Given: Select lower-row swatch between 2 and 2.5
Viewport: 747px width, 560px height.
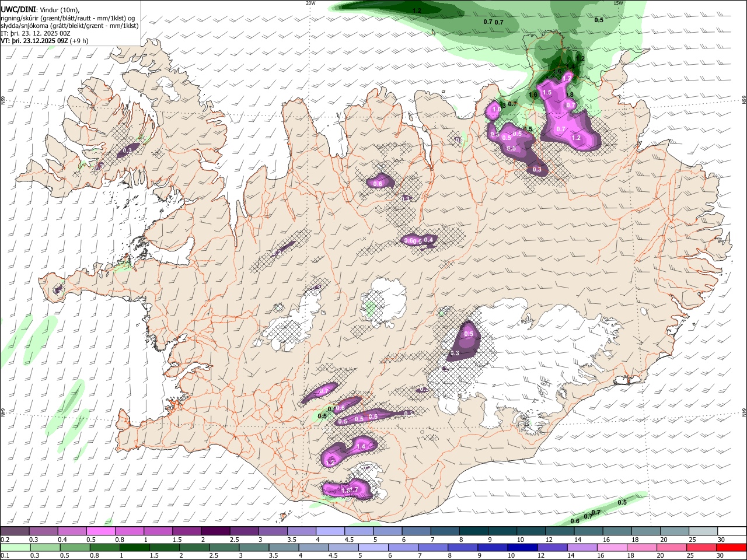Looking at the screenshot, I should pyautogui.click(x=195, y=547).
